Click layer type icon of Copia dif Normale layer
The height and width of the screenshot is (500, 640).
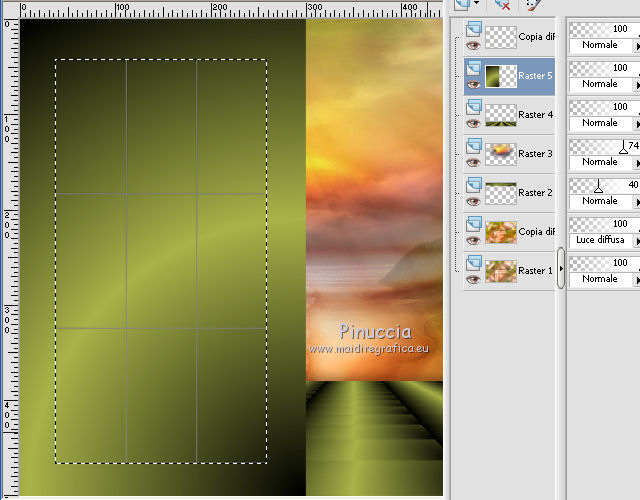pyautogui.click(x=473, y=29)
